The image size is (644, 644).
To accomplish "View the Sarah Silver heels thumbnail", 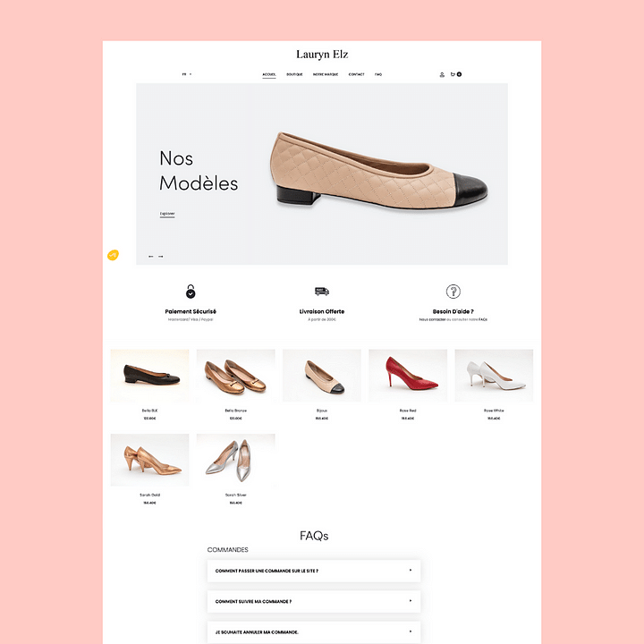I will coord(236,460).
